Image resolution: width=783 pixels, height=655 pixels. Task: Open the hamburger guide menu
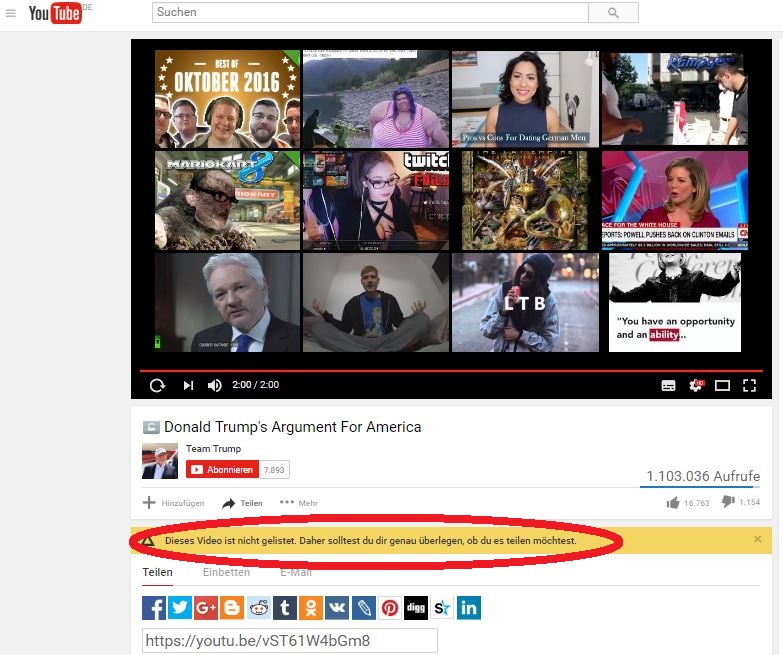11,13
